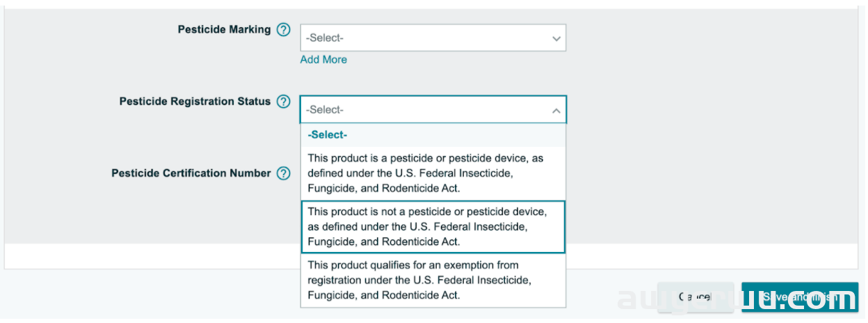Click the Pesticide Marking field label
868x323 pixels.
(x=224, y=30)
